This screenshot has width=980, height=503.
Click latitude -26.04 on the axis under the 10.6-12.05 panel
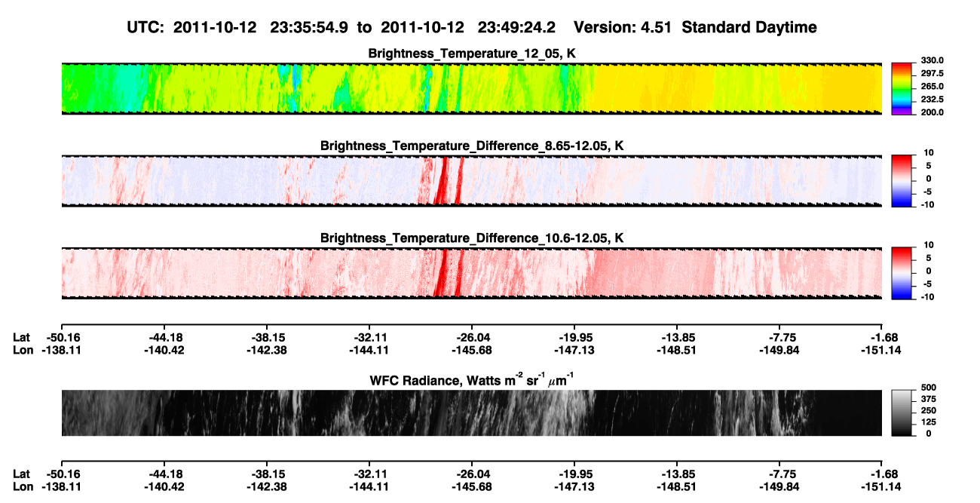click(x=472, y=337)
